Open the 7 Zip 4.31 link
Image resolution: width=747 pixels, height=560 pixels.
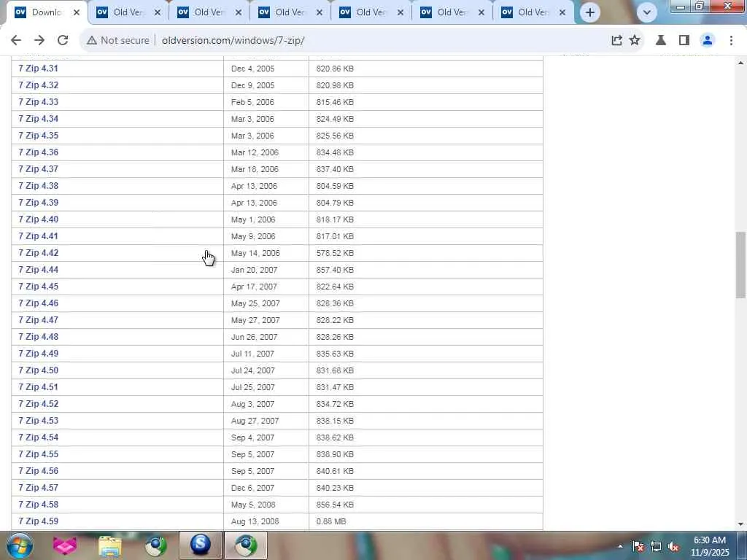[x=38, y=68]
